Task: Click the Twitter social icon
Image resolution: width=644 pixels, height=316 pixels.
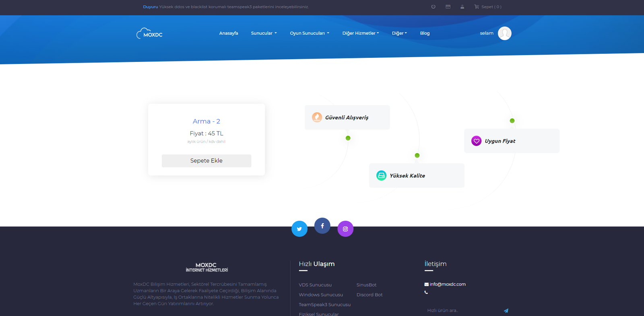Action: click(299, 229)
